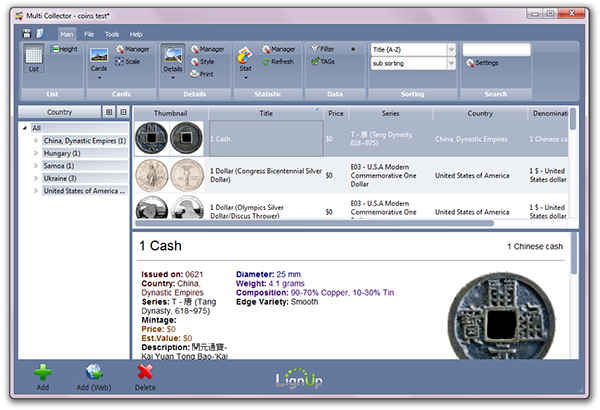Open the Title (A-Z) sorting dropdown
Screen dimensions: 600x410
point(451,49)
